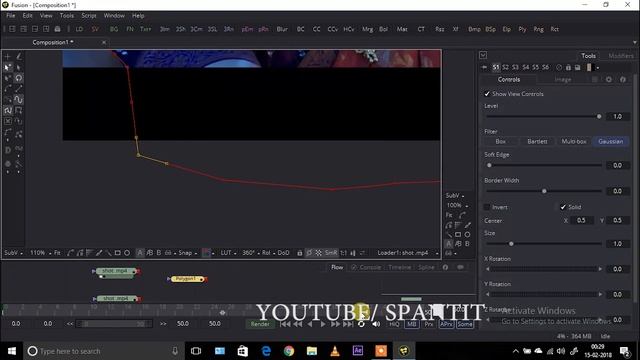The width and height of the screenshot is (640, 360).
Task: Select the Multi-box filter
Action: coord(574,141)
